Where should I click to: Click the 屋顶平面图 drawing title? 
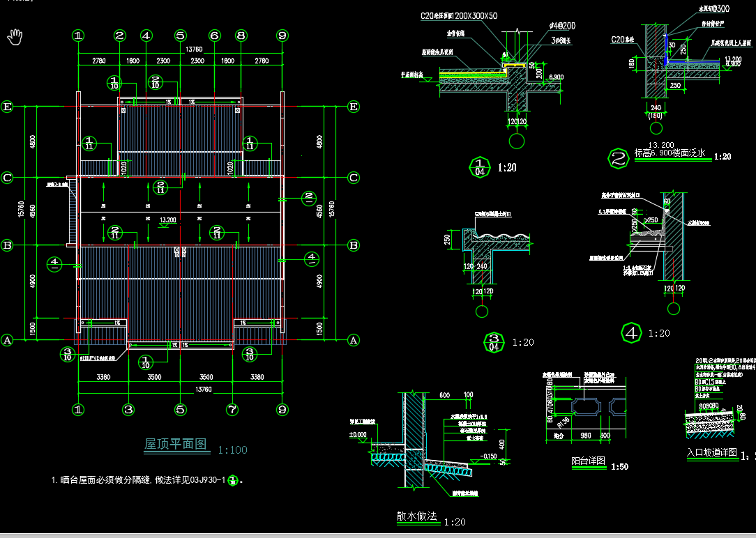click(x=176, y=444)
